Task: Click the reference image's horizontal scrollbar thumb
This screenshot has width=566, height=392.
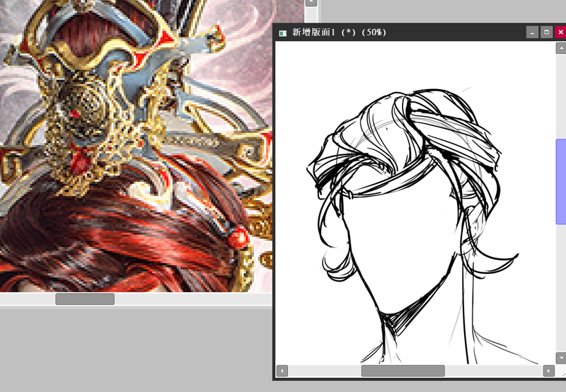Action: click(85, 299)
